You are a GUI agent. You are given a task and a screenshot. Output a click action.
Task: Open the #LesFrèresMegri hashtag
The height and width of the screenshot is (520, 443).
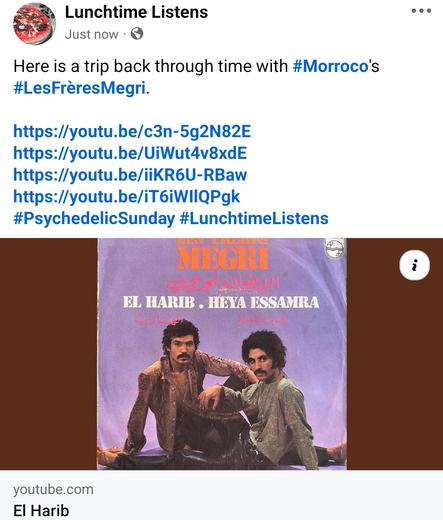coord(79,88)
